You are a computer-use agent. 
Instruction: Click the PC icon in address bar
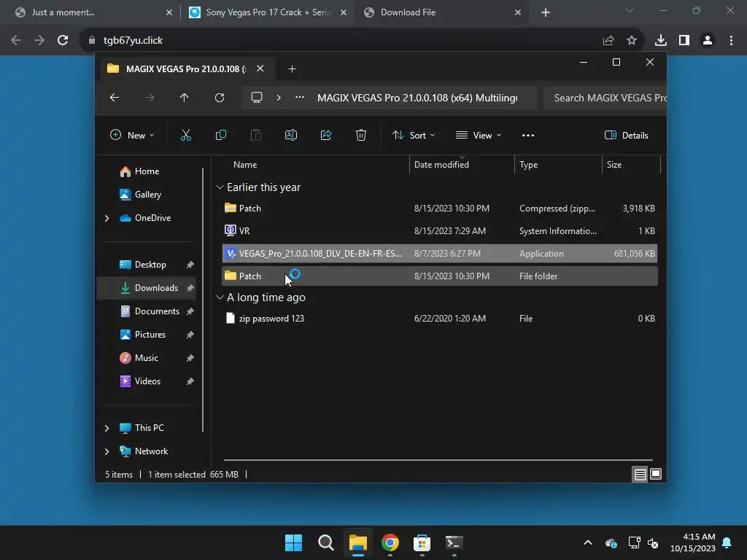tap(257, 98)
